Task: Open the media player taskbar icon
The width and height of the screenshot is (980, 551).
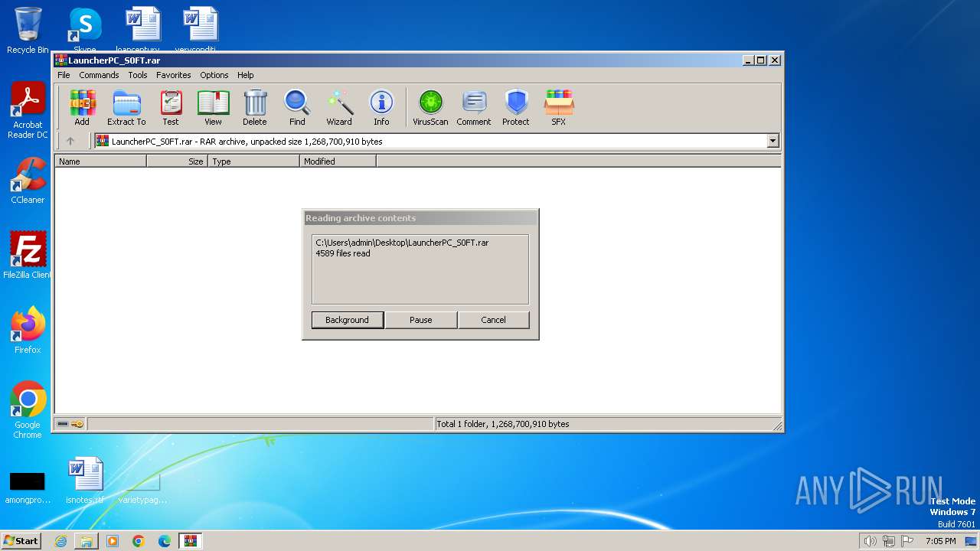Action: click(x=113, y=541)
